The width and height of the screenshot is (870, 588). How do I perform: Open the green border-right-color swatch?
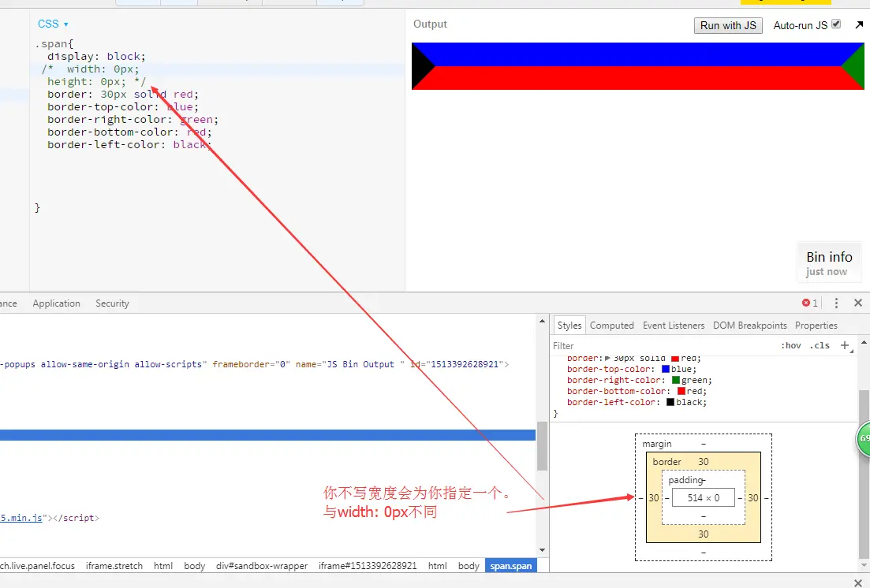(675, 380)
